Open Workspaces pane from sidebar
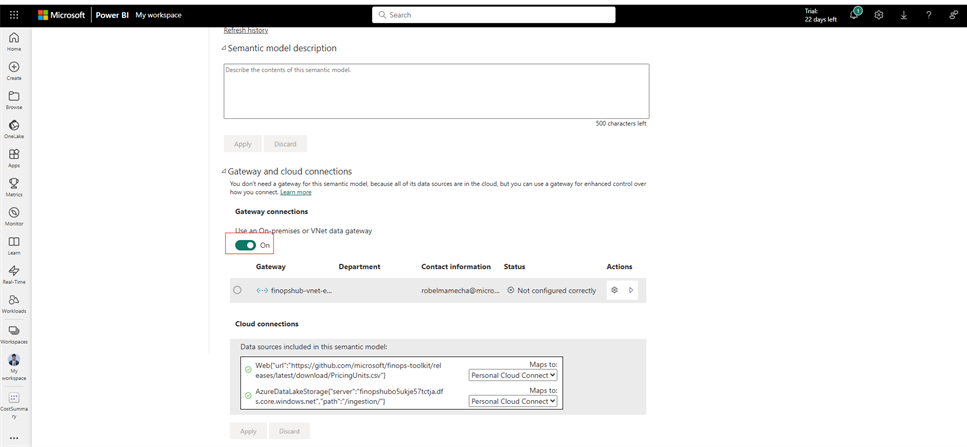 (14, 334)
